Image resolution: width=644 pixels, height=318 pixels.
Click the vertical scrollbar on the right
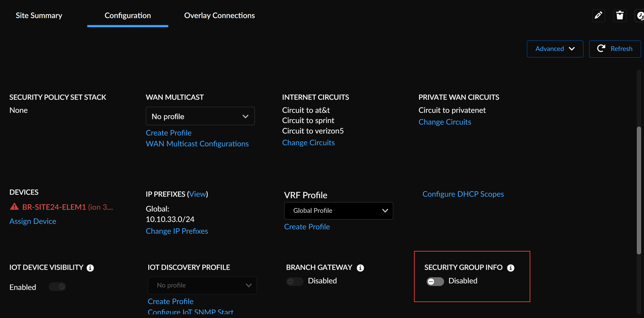(x=639, y=190)
